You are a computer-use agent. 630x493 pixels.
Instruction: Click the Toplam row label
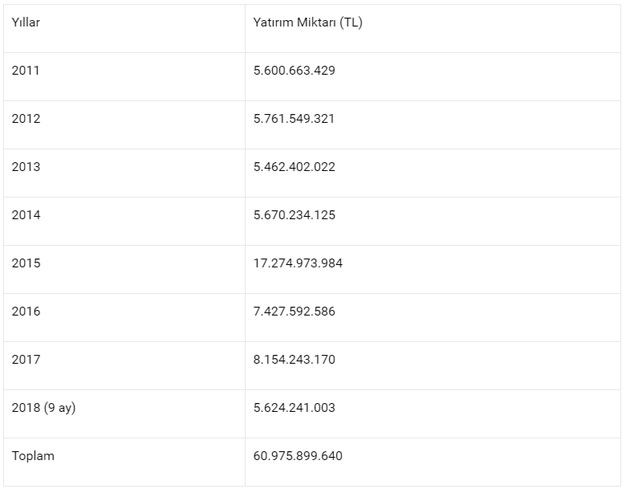tap(33, 456)
